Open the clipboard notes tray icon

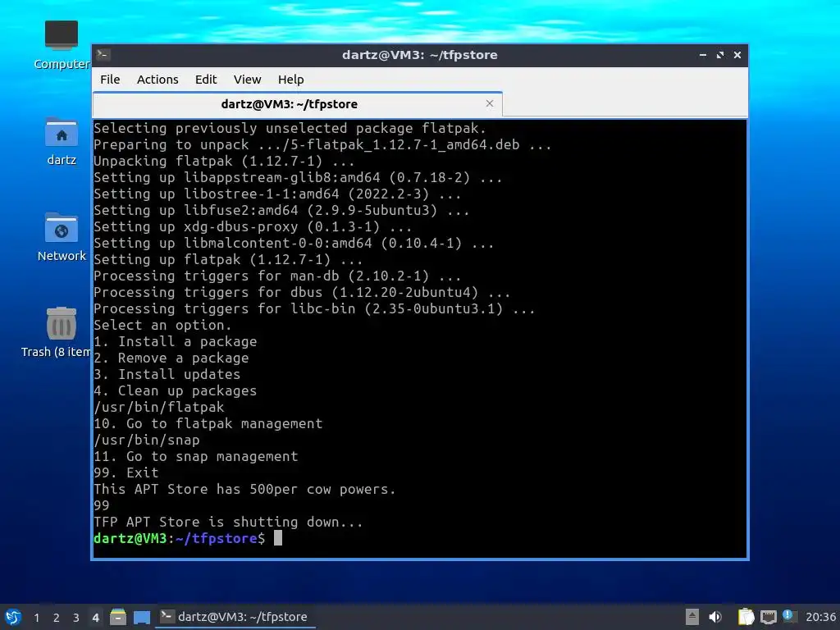(x=746, y=617)
